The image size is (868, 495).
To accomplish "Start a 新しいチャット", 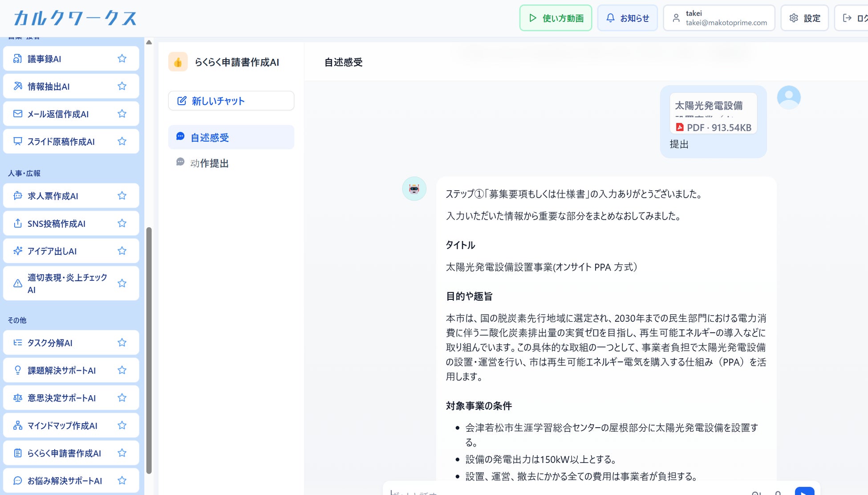I will click(231, 101).
